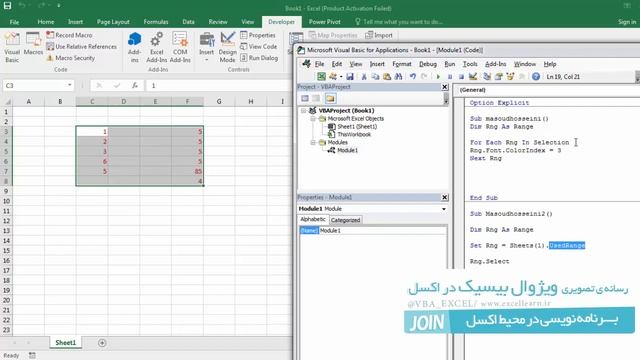Collapse VBAProject (Book1) tree node

[x=304, y=111]
